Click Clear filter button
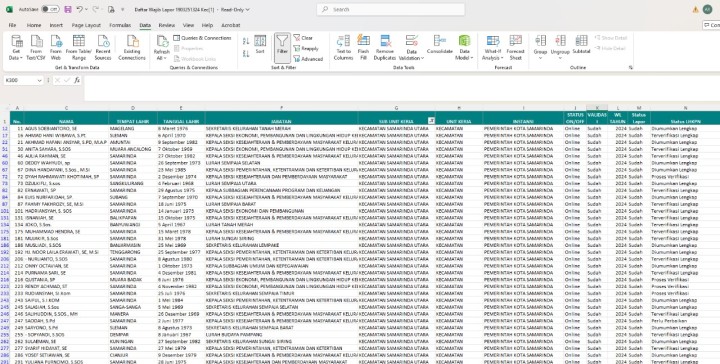 (303, 38)
